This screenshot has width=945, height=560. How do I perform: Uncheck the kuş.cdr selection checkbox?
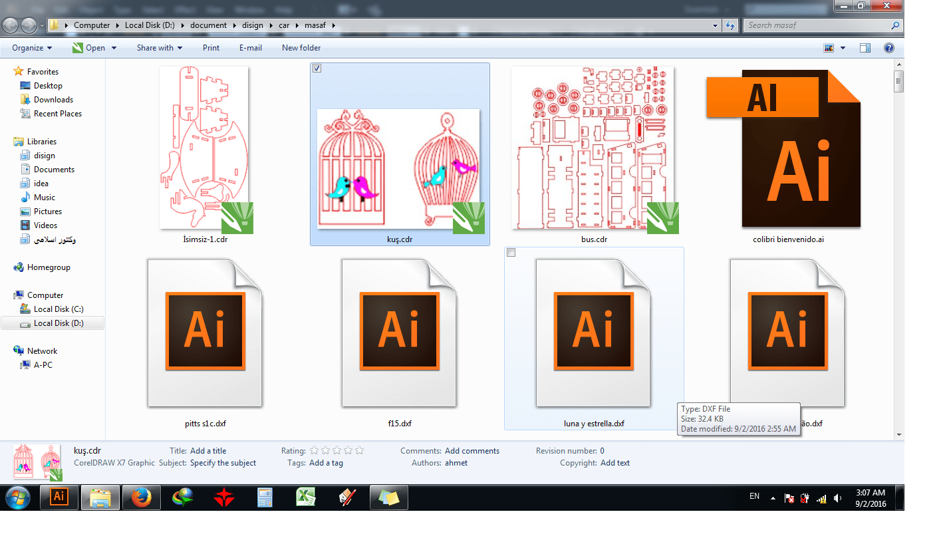point(317,69)
